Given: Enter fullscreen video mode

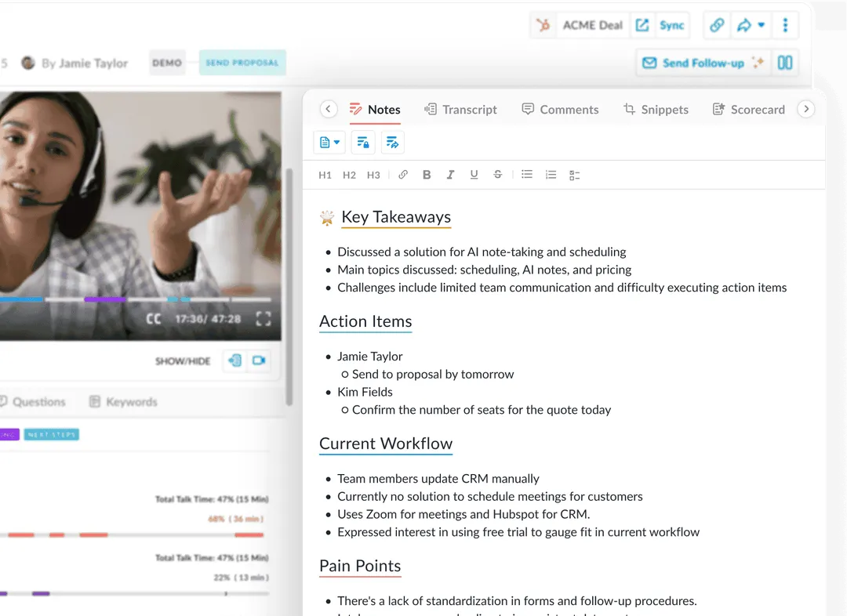Looking at the screenshot, I should (x=263, y=318).
